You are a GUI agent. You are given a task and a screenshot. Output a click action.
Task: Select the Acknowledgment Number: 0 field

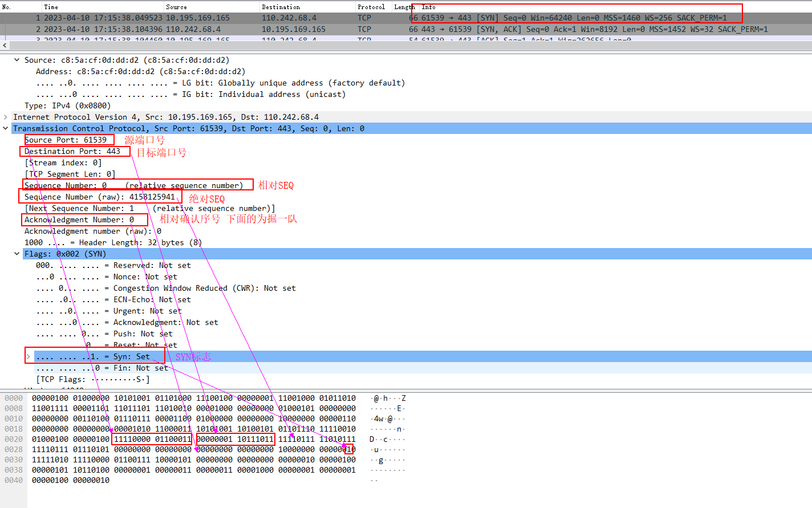pyautogui.click(x=79, y=220)
